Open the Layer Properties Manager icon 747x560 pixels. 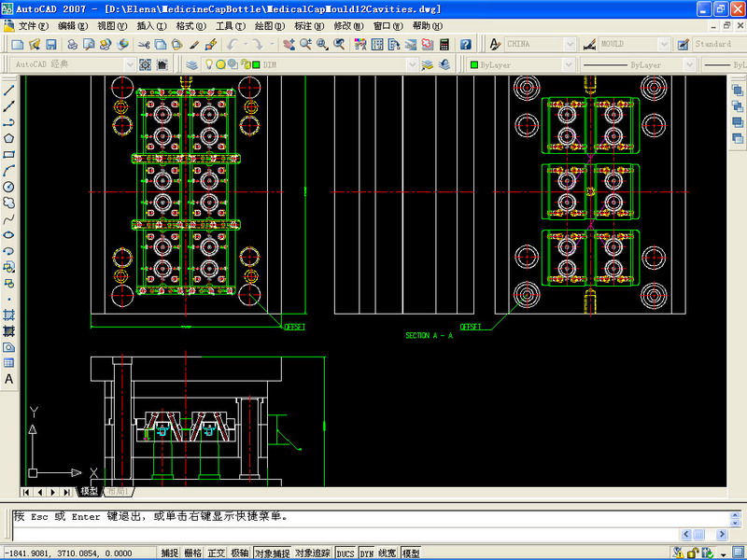pyautogui.click(x=191, y=64)
